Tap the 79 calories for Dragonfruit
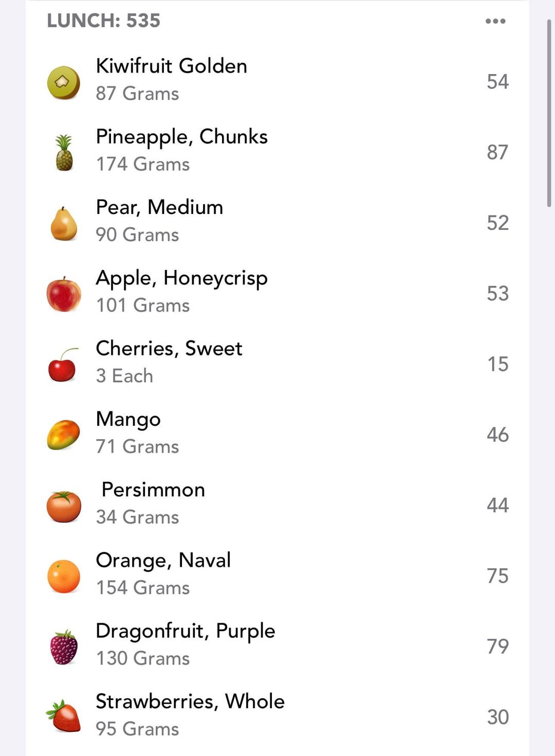Viewport: 555px width, 756px height. tap(497, 646)
